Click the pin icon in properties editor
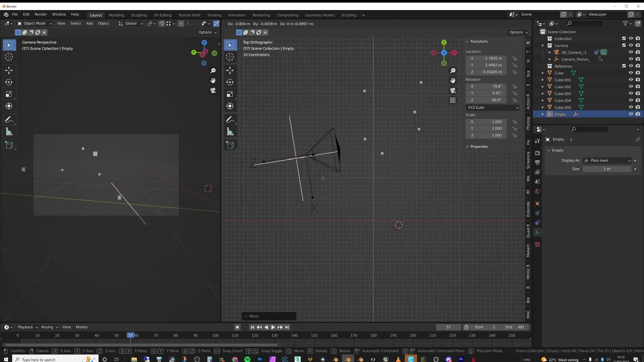 (638, 139)
